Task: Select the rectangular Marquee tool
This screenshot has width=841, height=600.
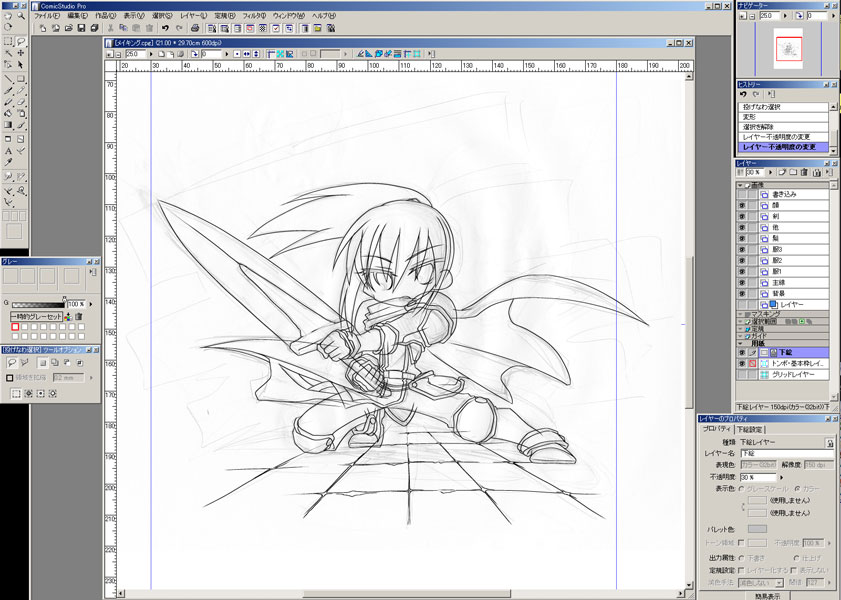Action: click(8, 41)
